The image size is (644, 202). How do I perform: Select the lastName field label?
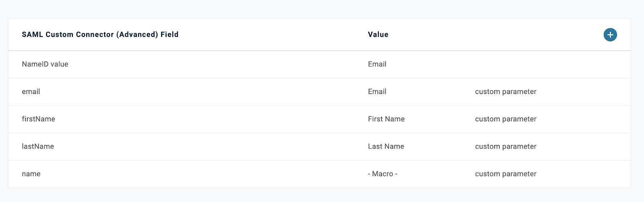pos(38,147)
